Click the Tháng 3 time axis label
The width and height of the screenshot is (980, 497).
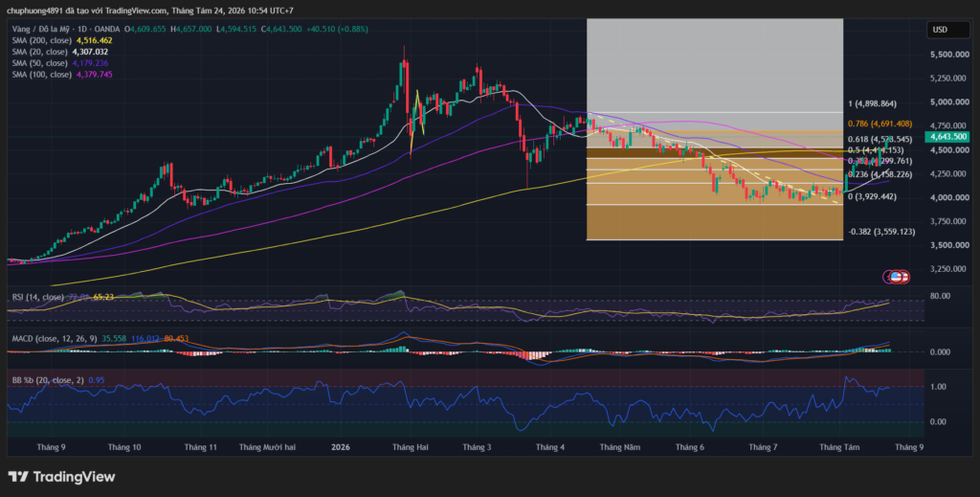(x=477, y=447)
